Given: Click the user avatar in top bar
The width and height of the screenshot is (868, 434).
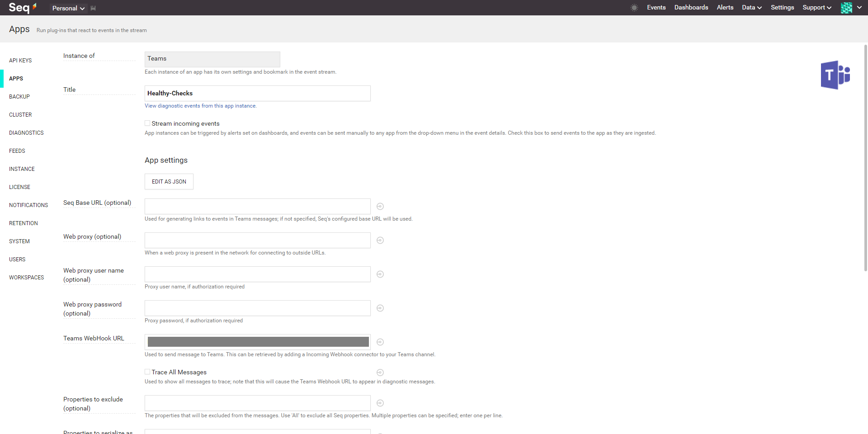Looking at the screenshot, I should click(846, 8).
